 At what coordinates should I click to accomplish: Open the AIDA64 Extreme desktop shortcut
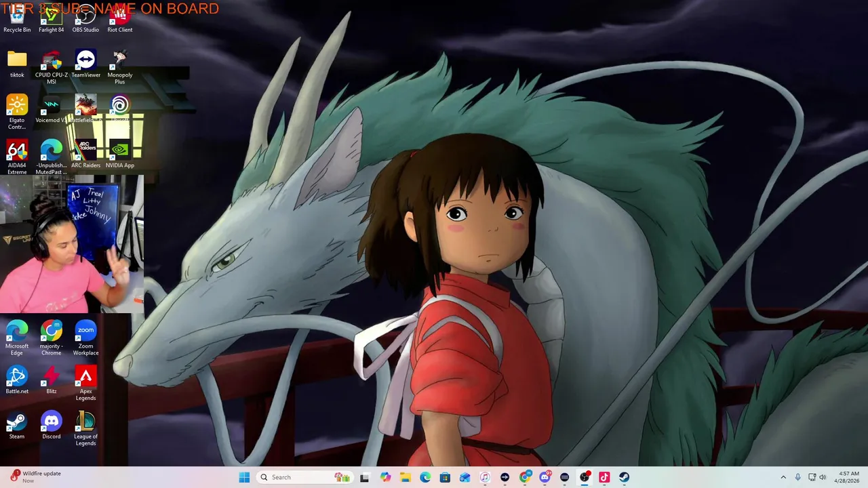[17, 157]
